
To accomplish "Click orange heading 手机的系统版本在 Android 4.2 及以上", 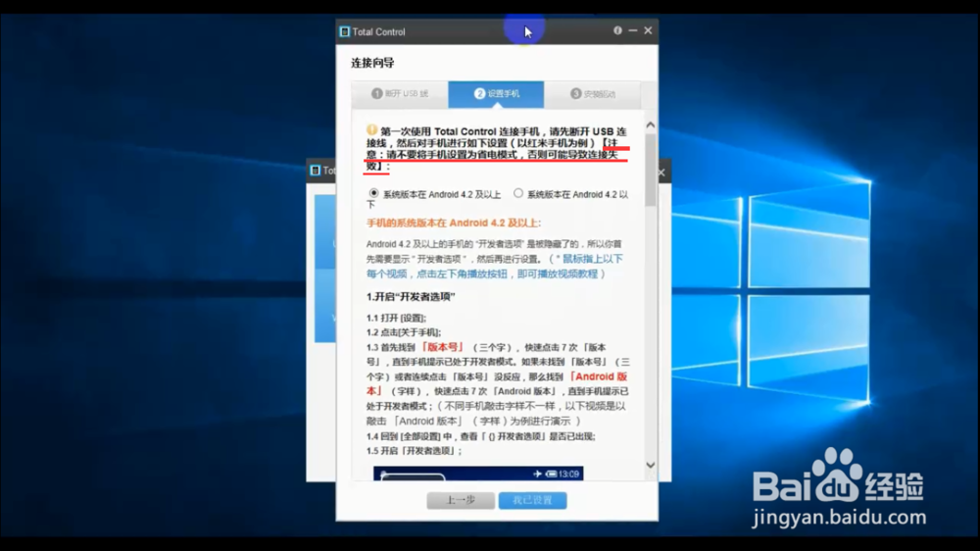I will point(454,223).
